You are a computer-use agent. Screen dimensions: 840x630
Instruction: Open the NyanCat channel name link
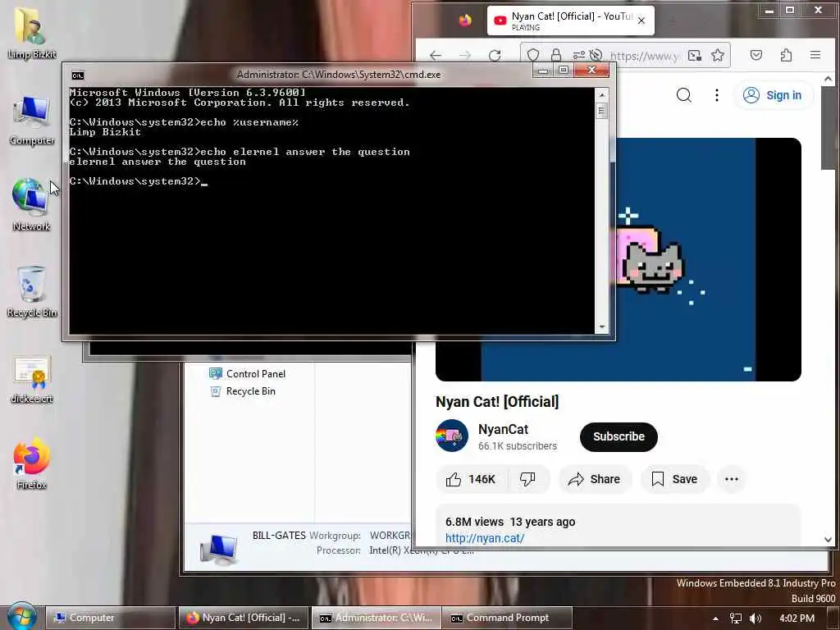click(503, 429)
